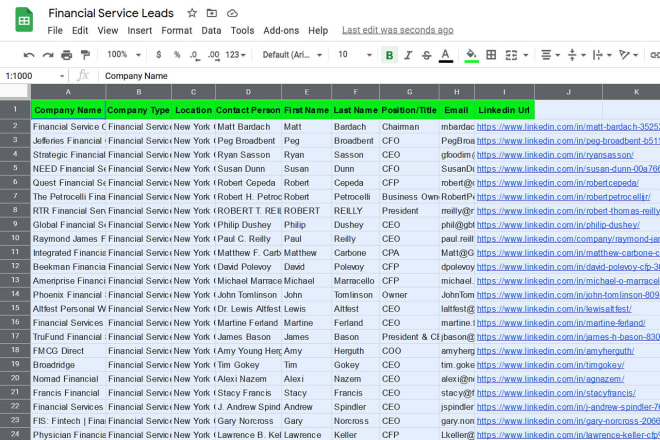Screen dimensions: 660x440
Task: Select cell containing 'Nomad Financial'
Action: 68,379
